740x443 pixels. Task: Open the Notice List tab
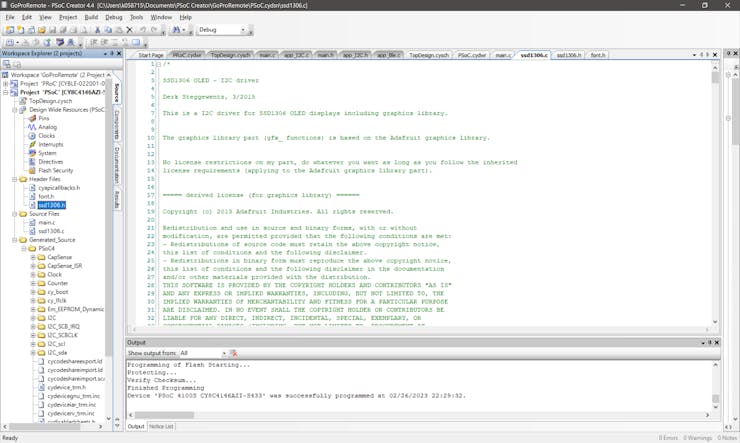[x=161, y=426]
